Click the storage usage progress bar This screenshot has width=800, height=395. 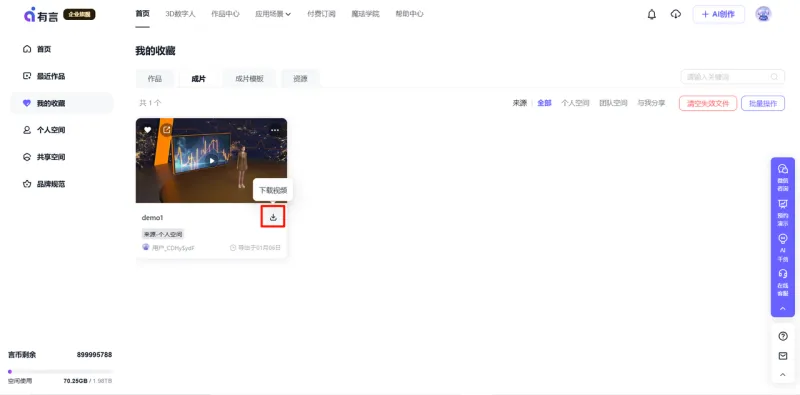(x=60, y=372)
